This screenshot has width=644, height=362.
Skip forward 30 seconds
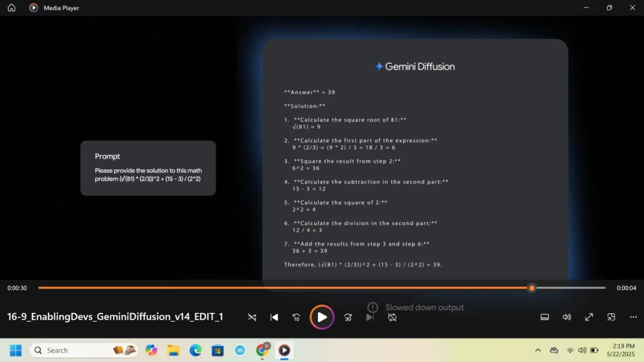pos(348,317)
